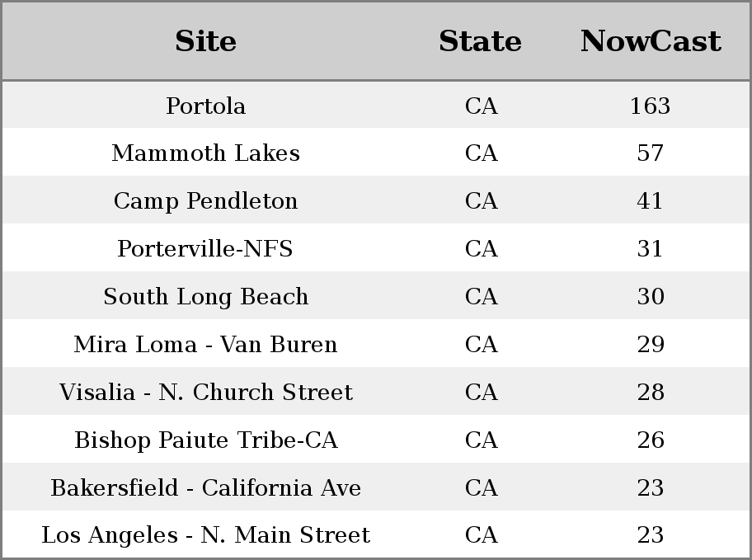Click Bakersfield - California Ave
This screenshot has width=752, height=560.
206,487
